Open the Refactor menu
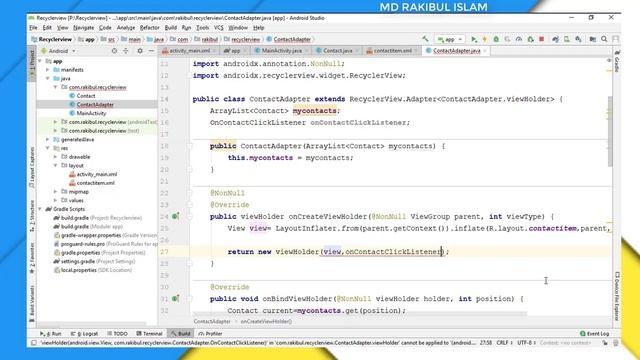640x360 pixels. click(149, 28)
